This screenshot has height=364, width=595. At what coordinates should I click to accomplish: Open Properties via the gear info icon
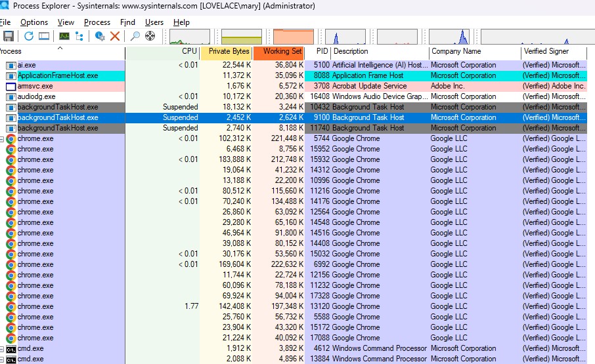click(x=100, y=36)
